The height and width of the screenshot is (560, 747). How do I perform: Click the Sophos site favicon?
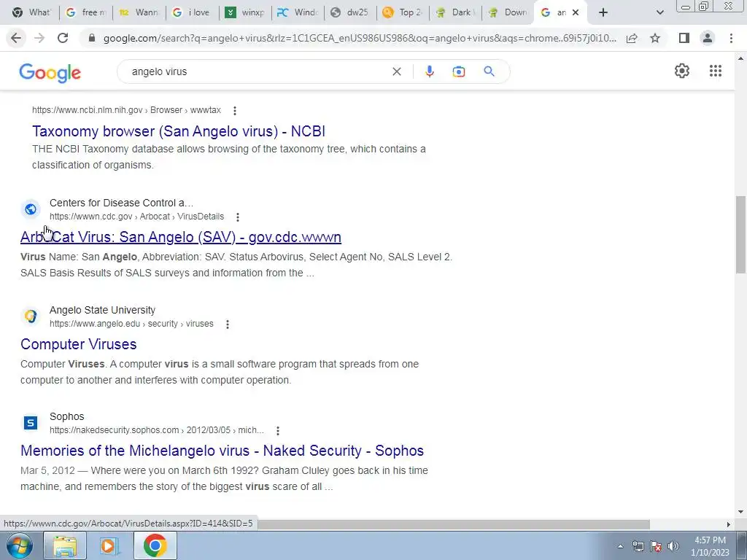31,423
